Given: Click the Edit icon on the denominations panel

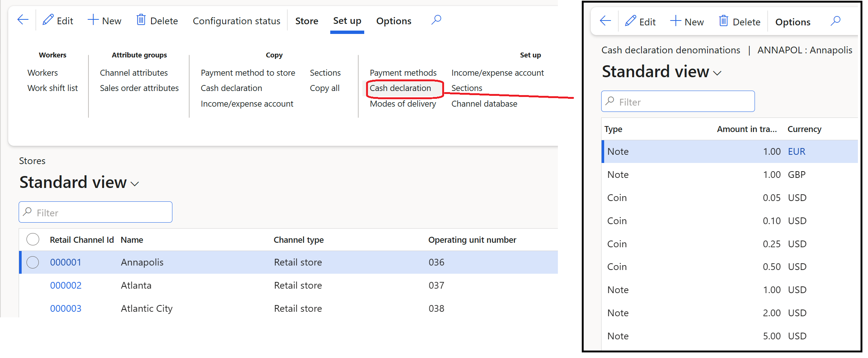Looking at the screenshot, I should [630, 21].
